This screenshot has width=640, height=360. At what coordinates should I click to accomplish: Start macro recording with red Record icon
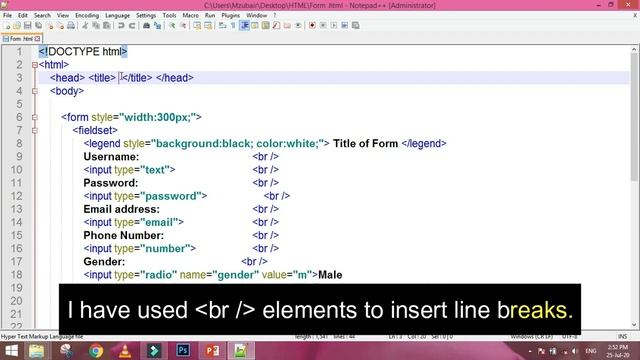click(312, 25)
